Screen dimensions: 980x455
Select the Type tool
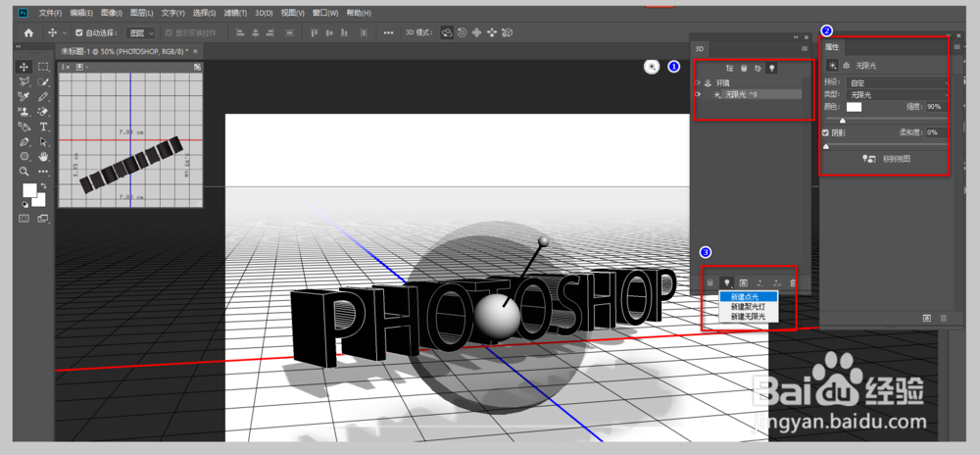(43, 126)
